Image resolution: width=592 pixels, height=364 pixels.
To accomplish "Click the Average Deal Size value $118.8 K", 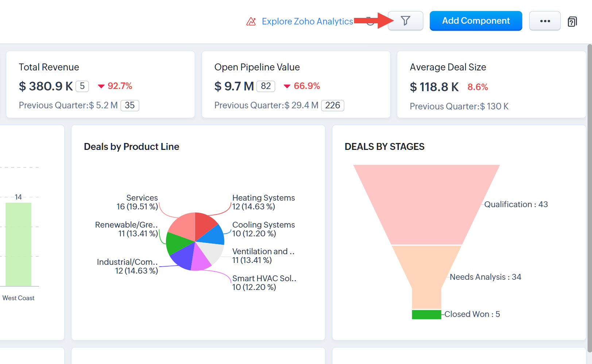I will coord(434,87).
